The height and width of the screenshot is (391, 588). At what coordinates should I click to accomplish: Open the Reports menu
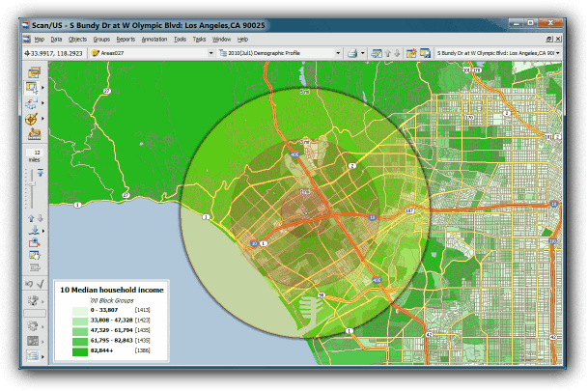tap(126, 40)
